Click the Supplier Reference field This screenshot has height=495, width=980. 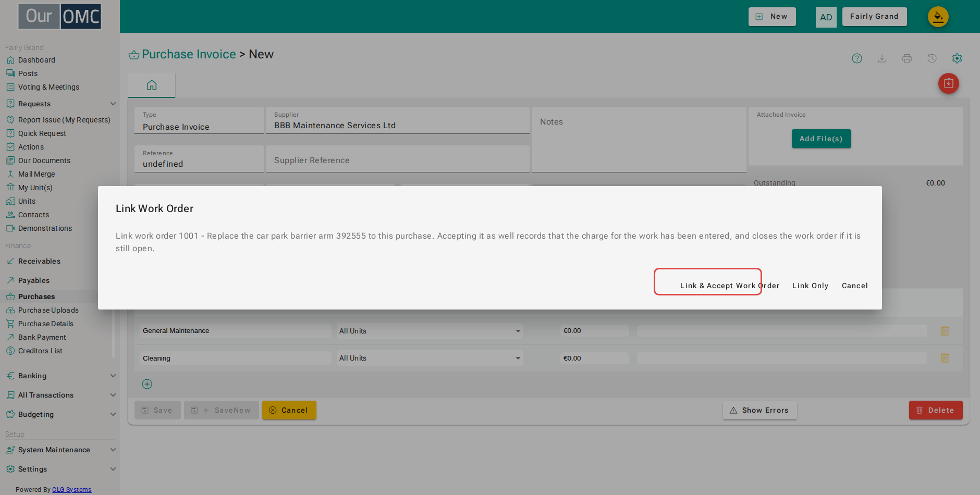(398, 159)
